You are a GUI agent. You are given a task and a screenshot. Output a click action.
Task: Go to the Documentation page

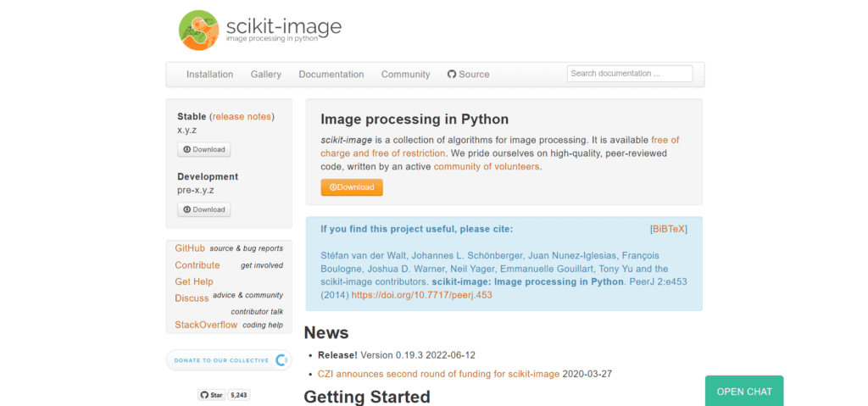331,75
